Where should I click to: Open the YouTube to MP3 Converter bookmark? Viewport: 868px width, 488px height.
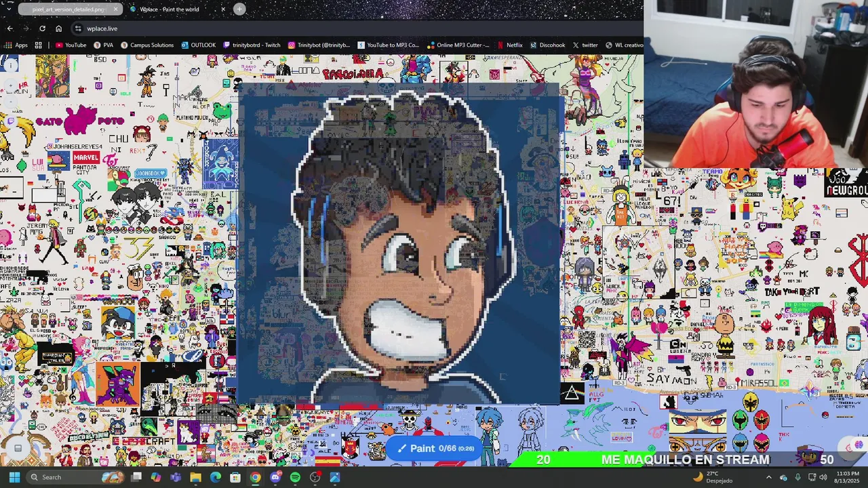click(x=388, y=45)
